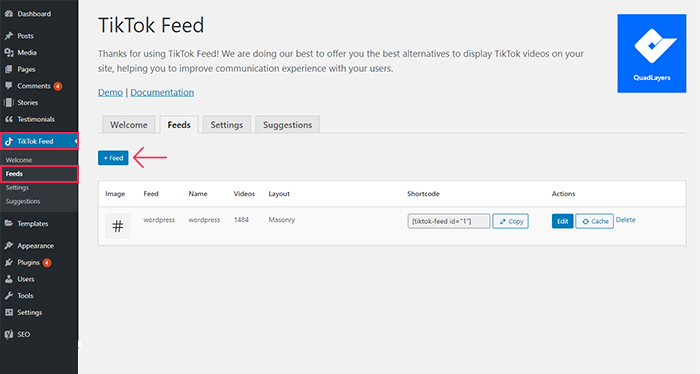This screenshot has width=700, height=374.
Task: Click the TikTok logo icon in sidebar
Action: (9, 141)
